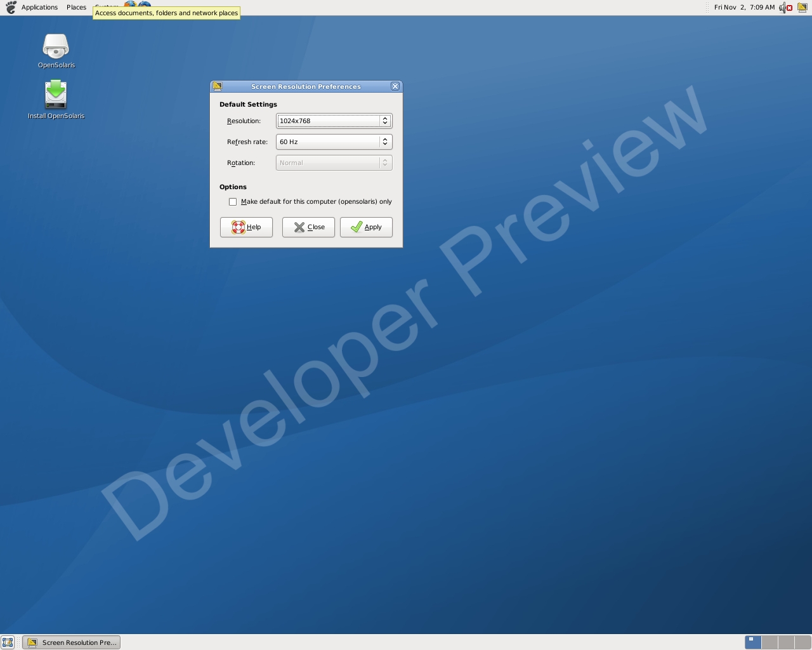This screenshot has width=812, height=650.
Task: Switch to the second workspace
Action: tap(769, 642)
